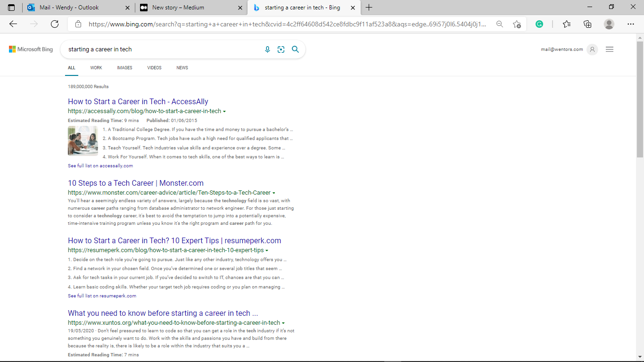644x362 pixels.
Task: Click the browser address bar URL
Action: coord(287,24)
